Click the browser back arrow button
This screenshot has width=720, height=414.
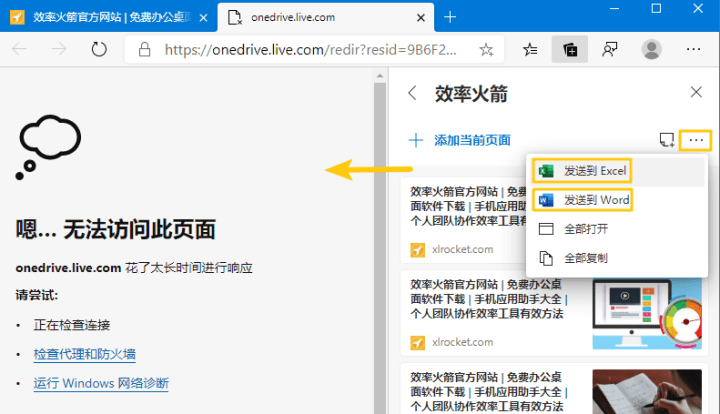tap(19, 49)
